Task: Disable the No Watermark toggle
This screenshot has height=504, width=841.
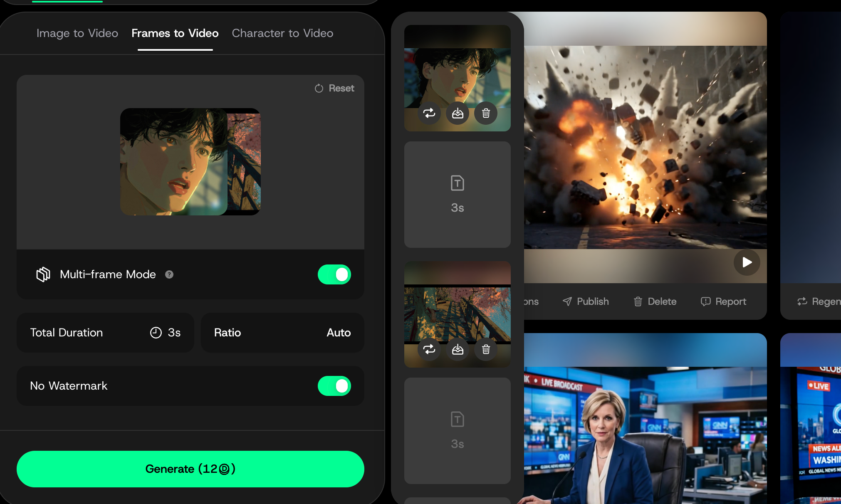Action: 334,386
